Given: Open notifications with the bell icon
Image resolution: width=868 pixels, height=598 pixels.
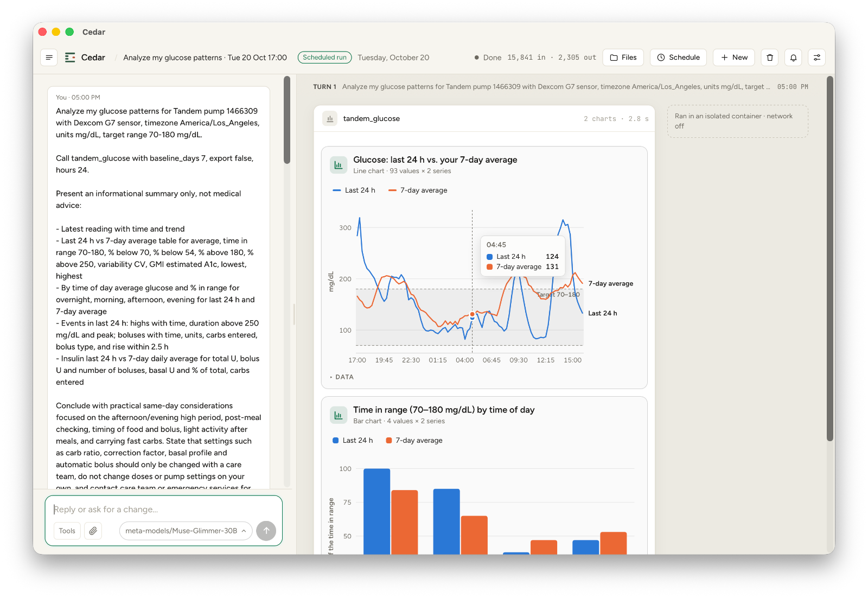Looking at the screenshot, I should tap(793, 58).
